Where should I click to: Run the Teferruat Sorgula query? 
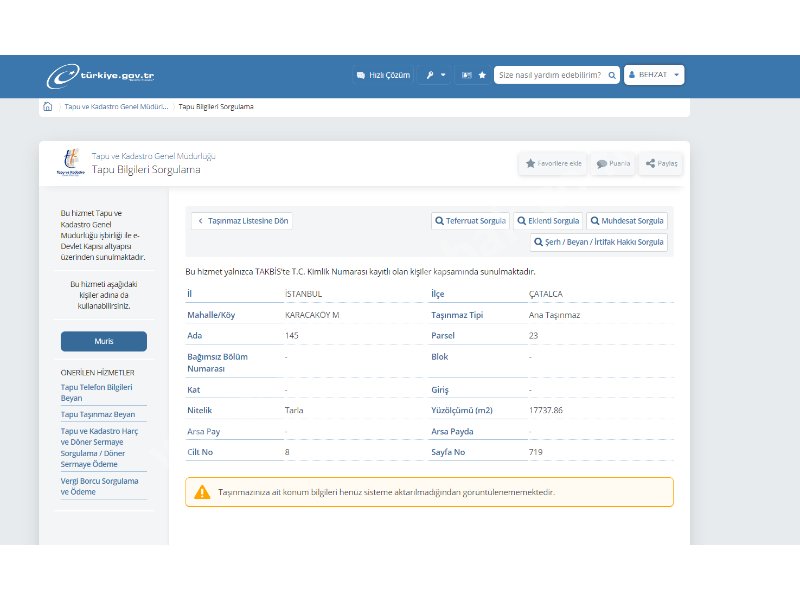pos(470,221)
